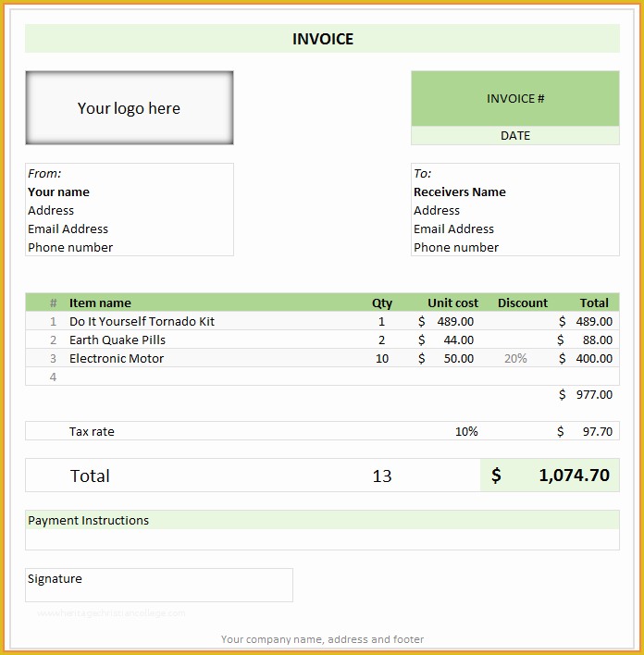Select the 10% tax rate value

[466, 431]
